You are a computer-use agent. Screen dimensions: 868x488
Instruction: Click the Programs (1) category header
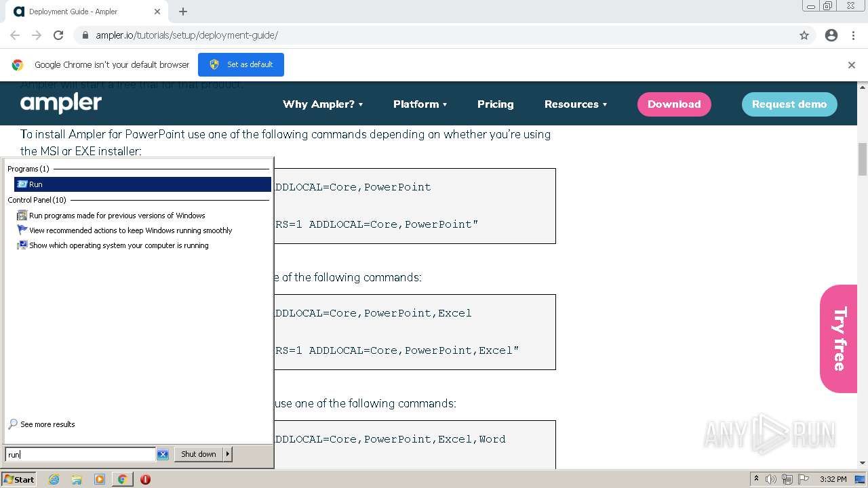28,169
